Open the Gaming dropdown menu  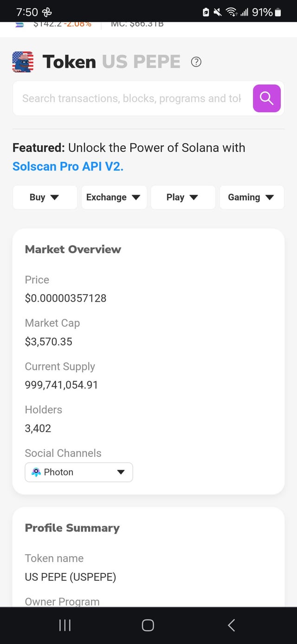[252, 197]
